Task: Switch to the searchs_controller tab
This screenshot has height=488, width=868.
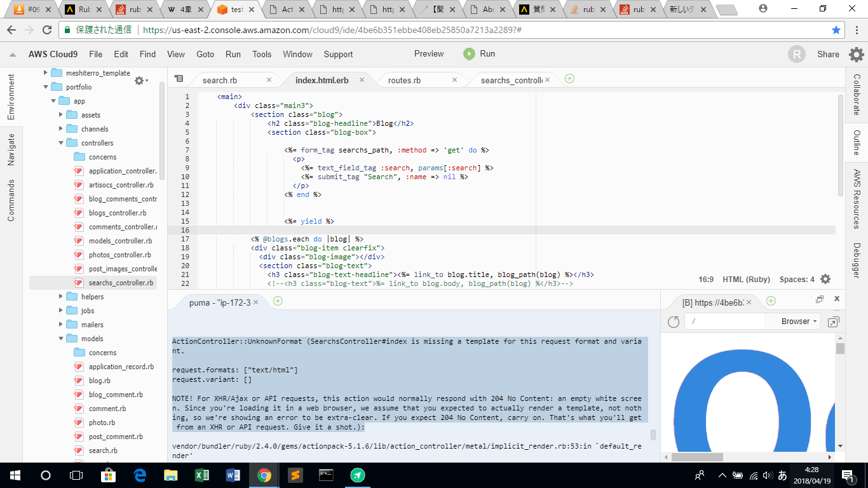Action: 512,80
